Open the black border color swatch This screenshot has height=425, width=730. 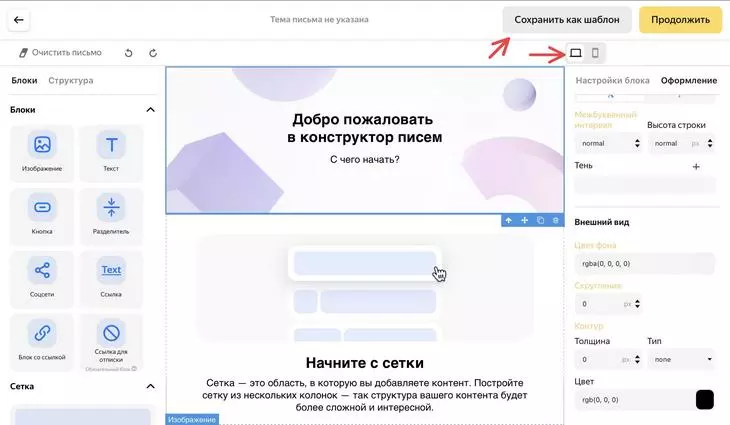(705, 400)
